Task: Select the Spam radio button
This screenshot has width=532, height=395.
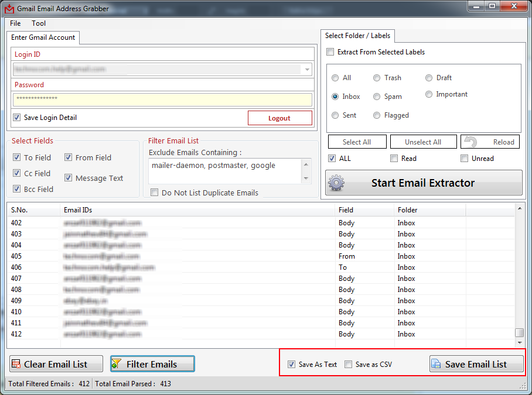Action: click(x=377, y=97)
